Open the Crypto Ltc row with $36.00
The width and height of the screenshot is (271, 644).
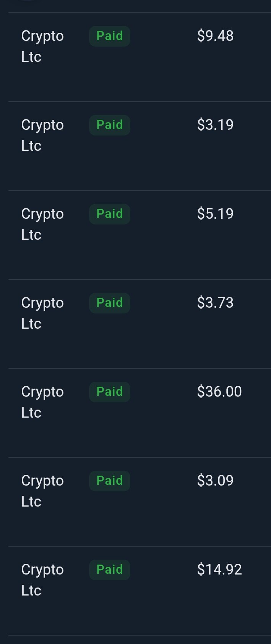pyautogui.click(x=140, y=413)
